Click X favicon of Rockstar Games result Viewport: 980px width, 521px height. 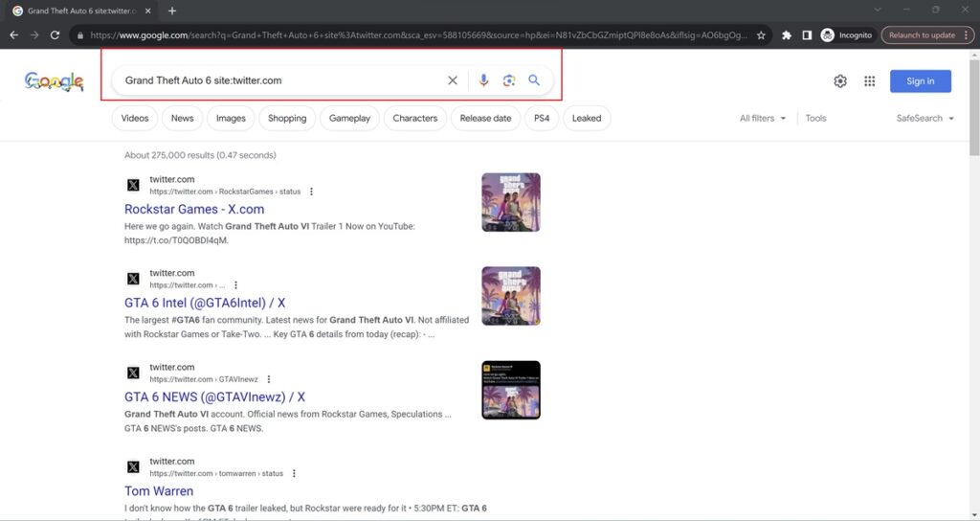133,185
